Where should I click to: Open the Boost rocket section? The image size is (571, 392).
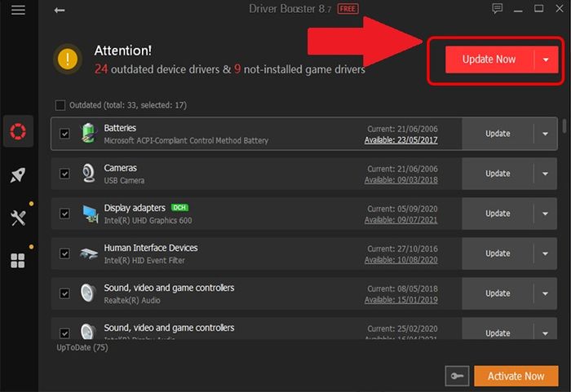(x=18, y=175)
